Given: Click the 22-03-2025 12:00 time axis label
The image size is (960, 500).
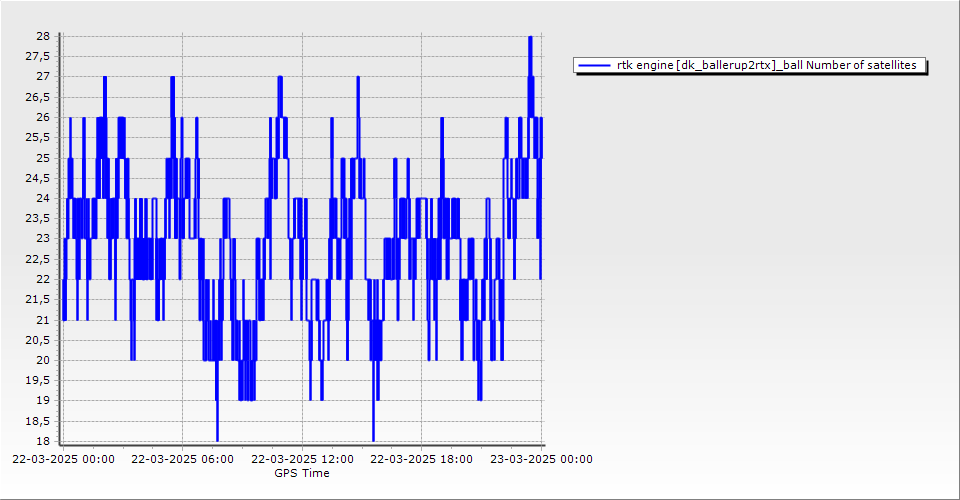Looking at the screenshot, I should click(302, 460).
